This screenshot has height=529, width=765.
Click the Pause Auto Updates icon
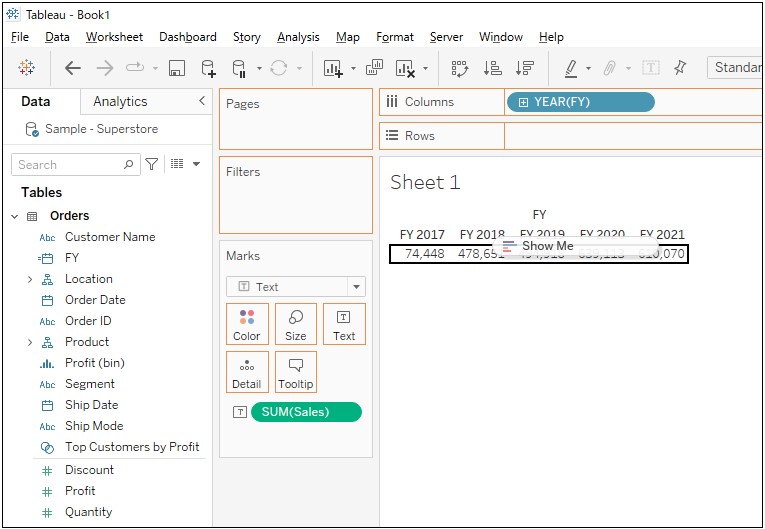pos(239,68)
